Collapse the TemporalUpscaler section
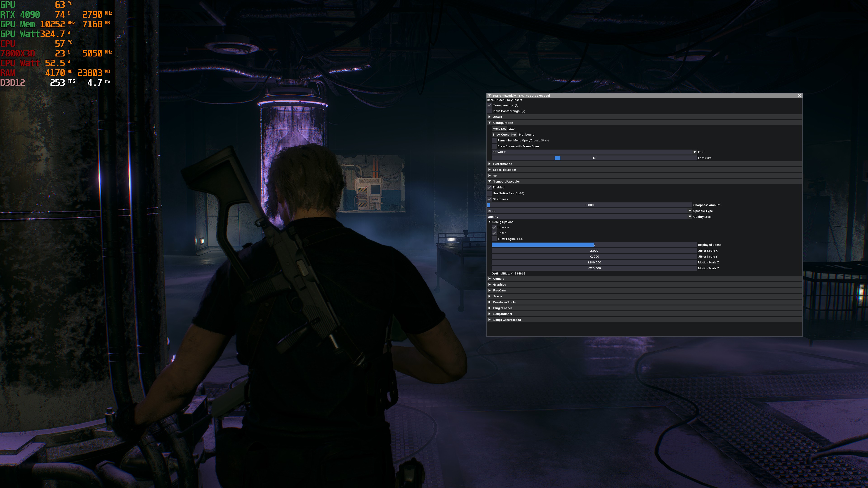 pos(644,181)
